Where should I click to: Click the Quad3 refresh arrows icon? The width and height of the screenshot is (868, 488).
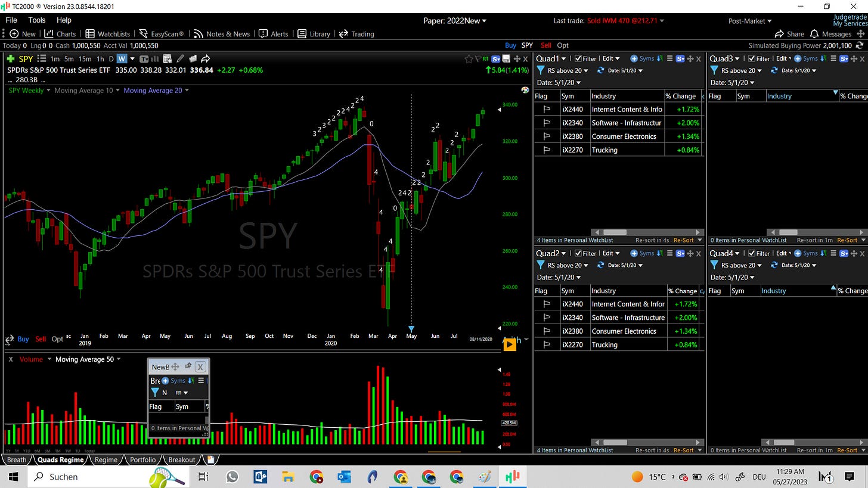tap(774, 70)
